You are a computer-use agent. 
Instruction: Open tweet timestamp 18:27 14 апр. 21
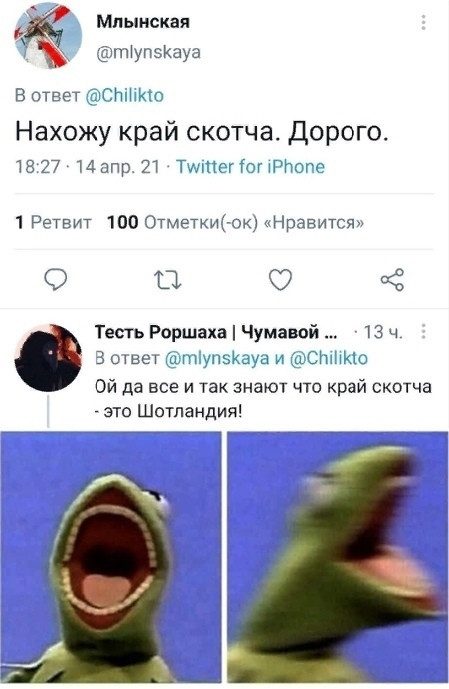click(87, 167)
